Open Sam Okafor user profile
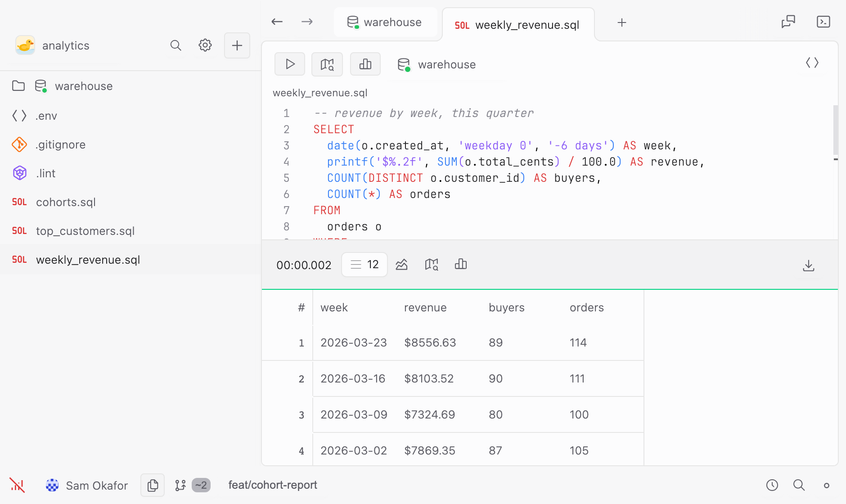 click(x=87, y=486)
